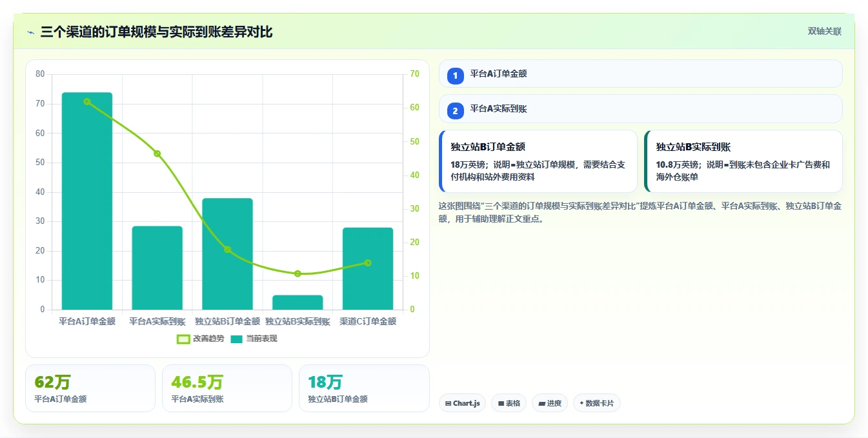868x438 pixels.
Task: Click the left axis value 80
Action: point(40,74)
